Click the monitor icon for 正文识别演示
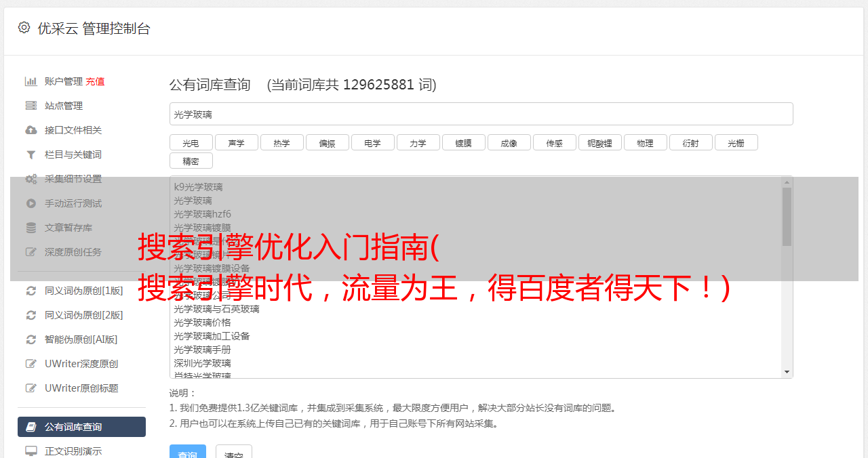 [31, 451]
